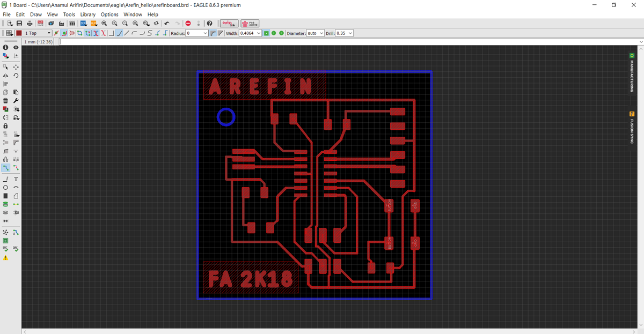Select the Change wrench tool
644x334 pixels.
[x=16, y=100]
